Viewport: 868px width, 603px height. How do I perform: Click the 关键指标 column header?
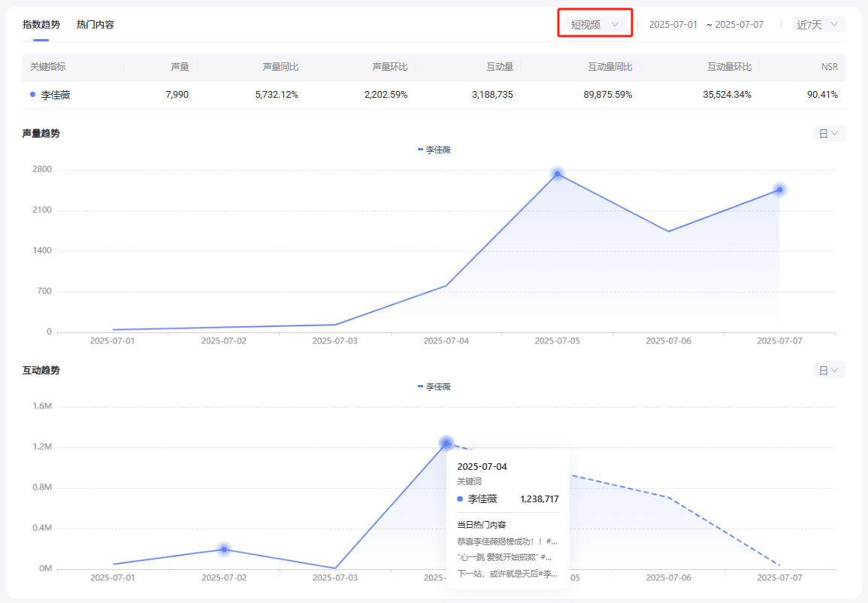pos(47,66)
